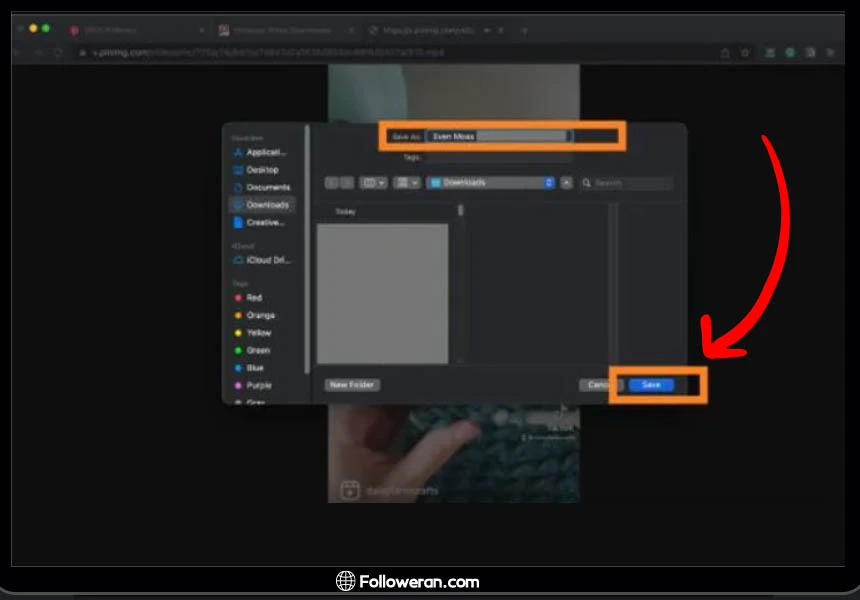The height and width of the screenshot is (600, 860).
Task: Open the Downloads location dropdown
Action: [x=490, y=183]
